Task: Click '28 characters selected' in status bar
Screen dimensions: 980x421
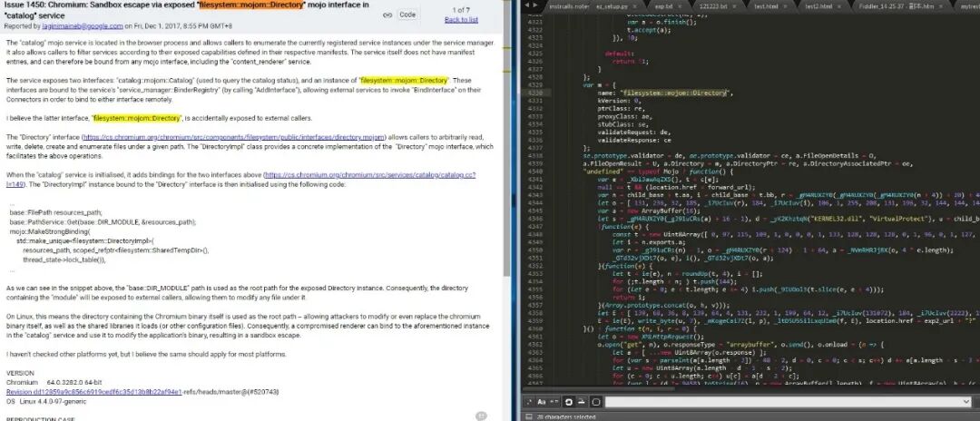Action: click(566, 416)
